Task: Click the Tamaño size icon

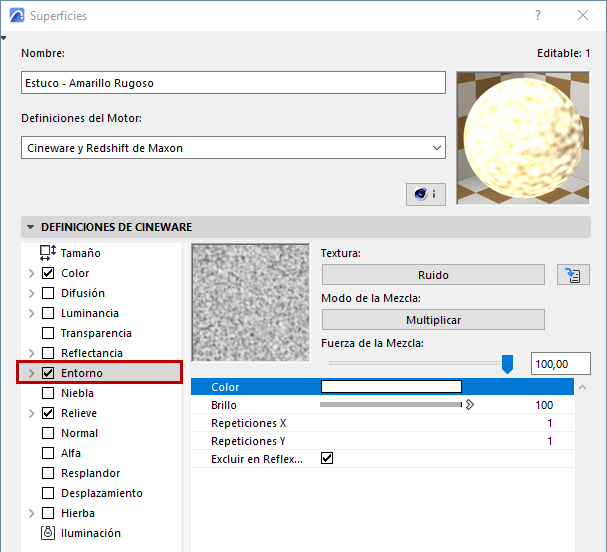Action: (48, 253)
